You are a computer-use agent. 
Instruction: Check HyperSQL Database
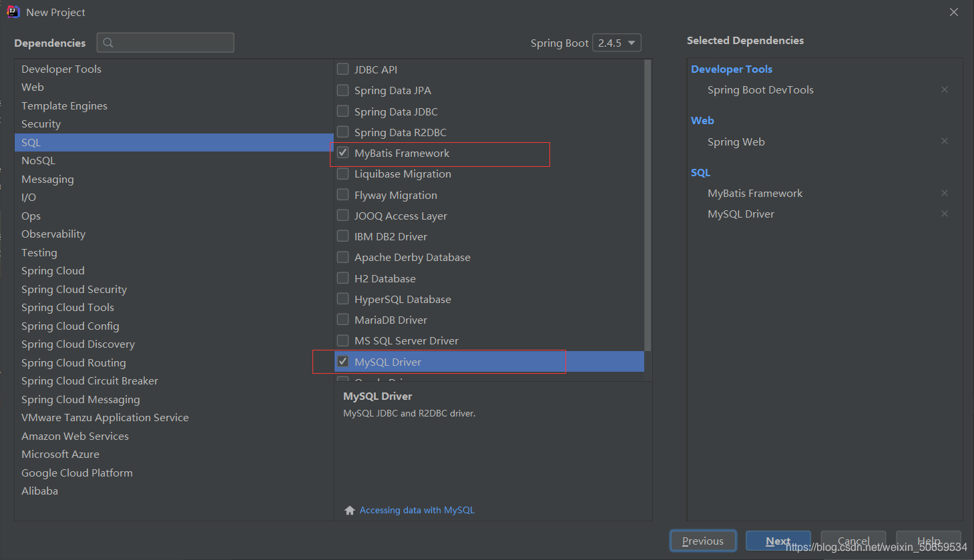(343, 298)
